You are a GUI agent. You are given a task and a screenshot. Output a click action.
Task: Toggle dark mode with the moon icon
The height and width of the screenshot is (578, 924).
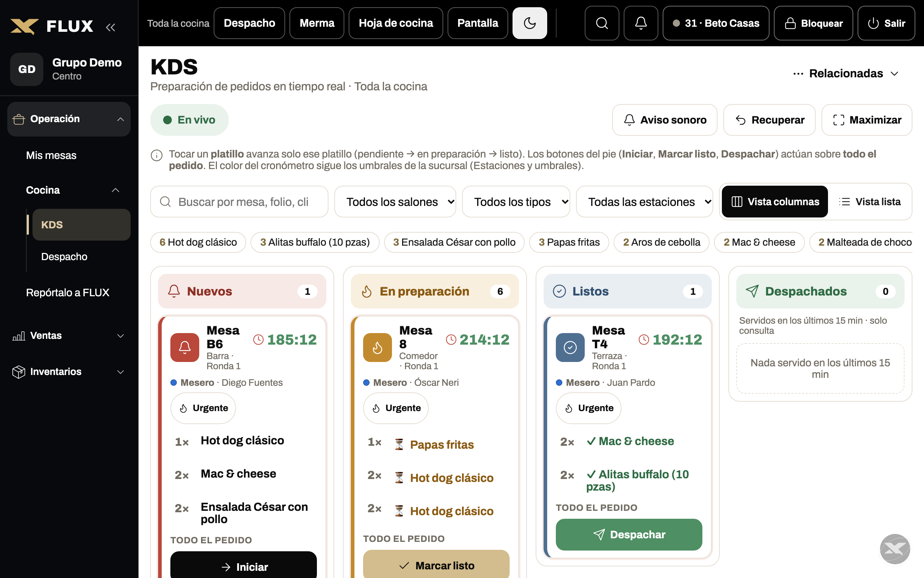coord(529,23)
